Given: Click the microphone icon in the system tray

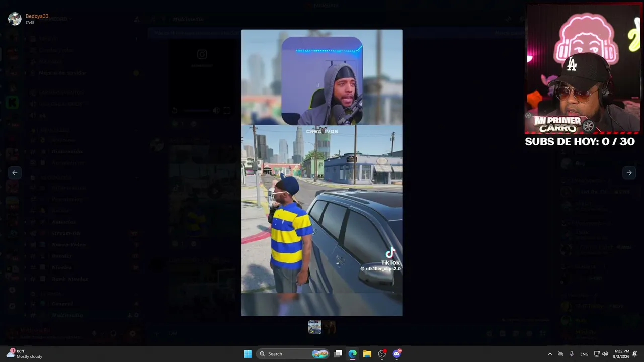Looking at the screenshot, I should coord(572,354).
